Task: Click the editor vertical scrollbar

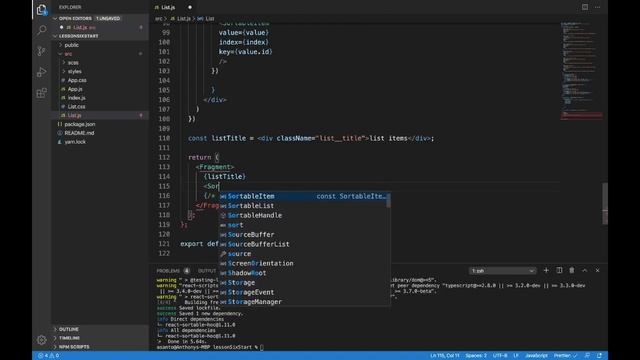Action: tap(605, 203)
